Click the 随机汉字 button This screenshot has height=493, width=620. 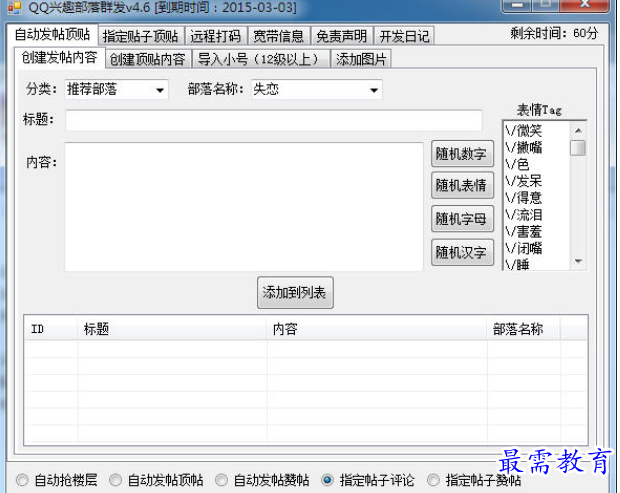[x=462, y=252]
